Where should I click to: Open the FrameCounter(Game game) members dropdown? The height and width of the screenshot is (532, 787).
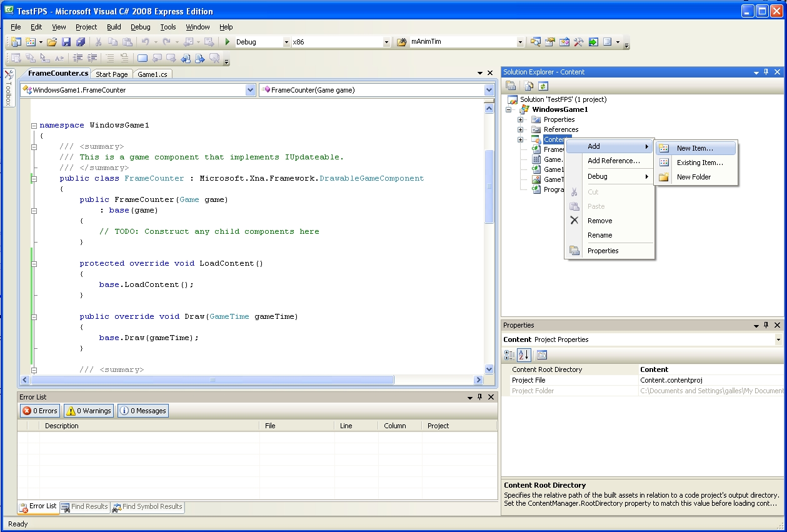tap(489, 90)
